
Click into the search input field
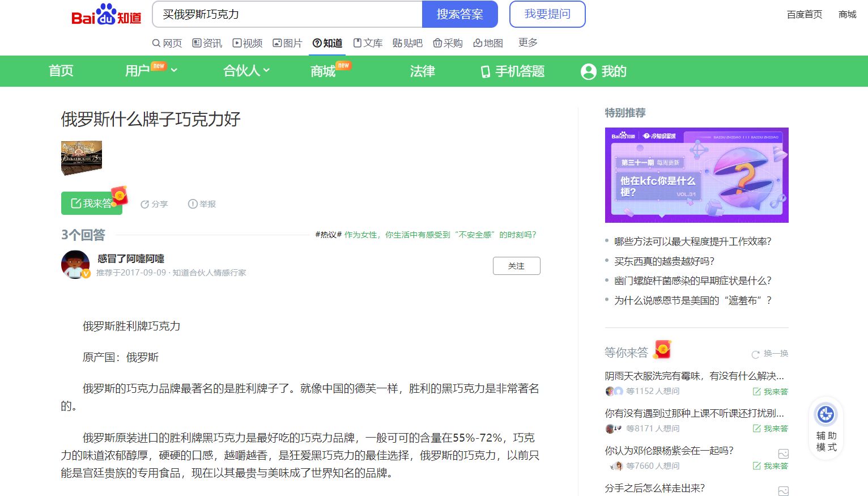pos(287,14)
